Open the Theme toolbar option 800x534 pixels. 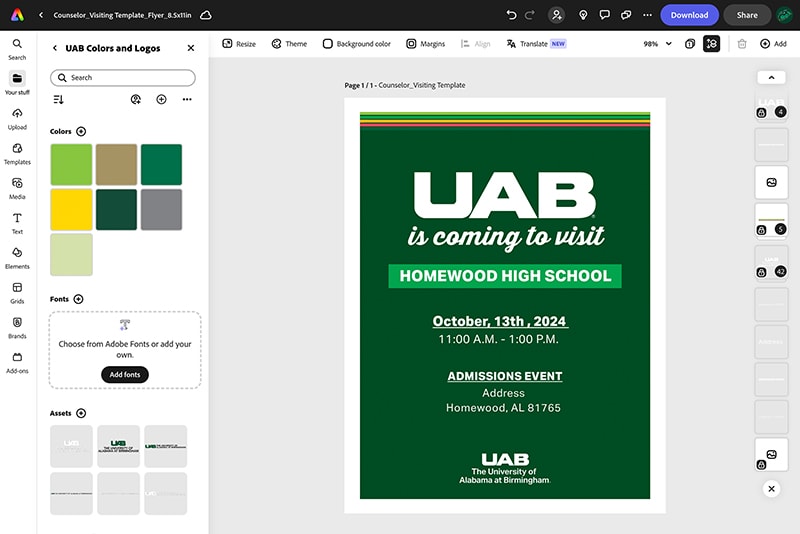(289, 44)
